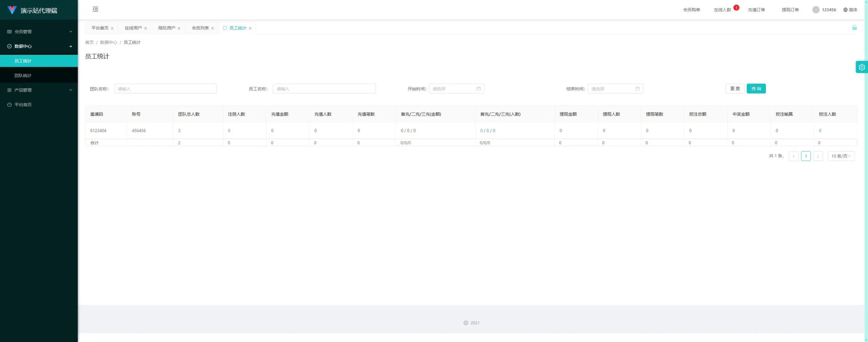The height and width of the screenshot is (342, 868).
Task: Collapse the sidebar with the hamburger icon
Action: 95,9
